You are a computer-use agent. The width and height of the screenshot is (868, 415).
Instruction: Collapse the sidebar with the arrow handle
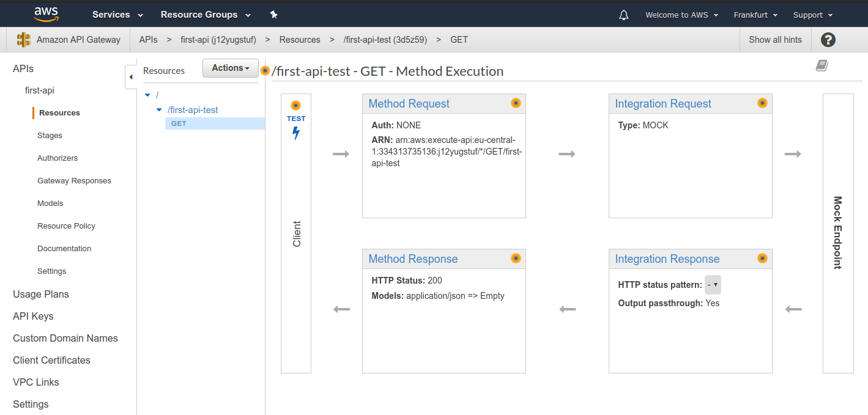point(131,77)
